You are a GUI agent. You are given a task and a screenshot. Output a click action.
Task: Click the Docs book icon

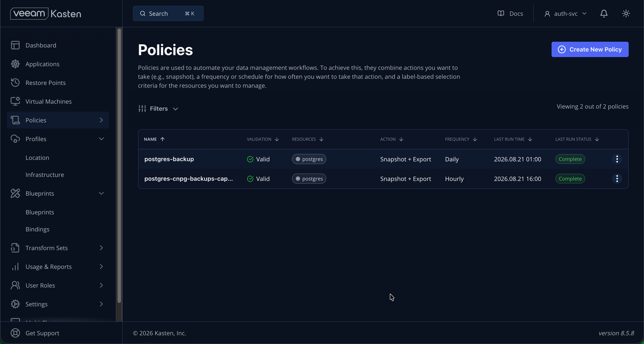501,13
